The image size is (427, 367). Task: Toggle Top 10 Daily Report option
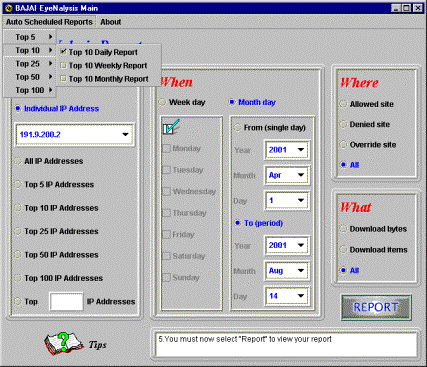109,52
